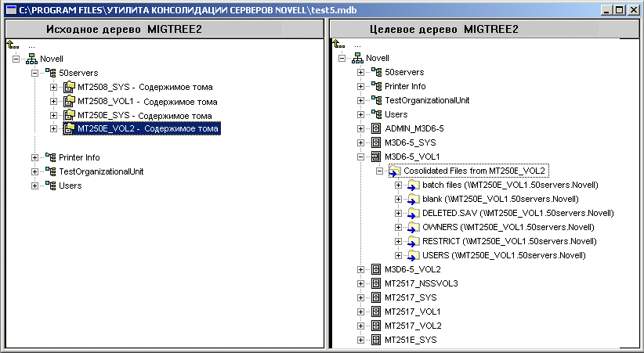Image resolution: width=644 pixels, height=353 pixels.
Task: Click the up-level arrow icon in target tree
Action: (x=338, y=44)
